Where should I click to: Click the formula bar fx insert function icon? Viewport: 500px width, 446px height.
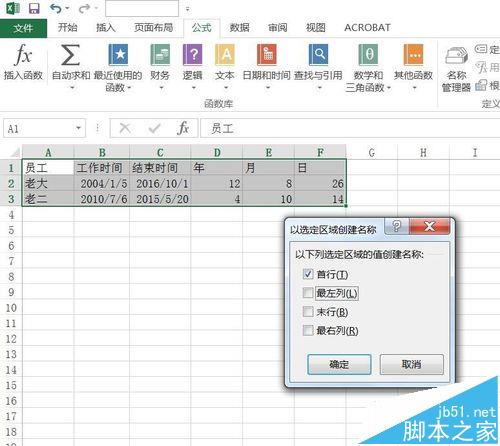click(x=183, y=128)
